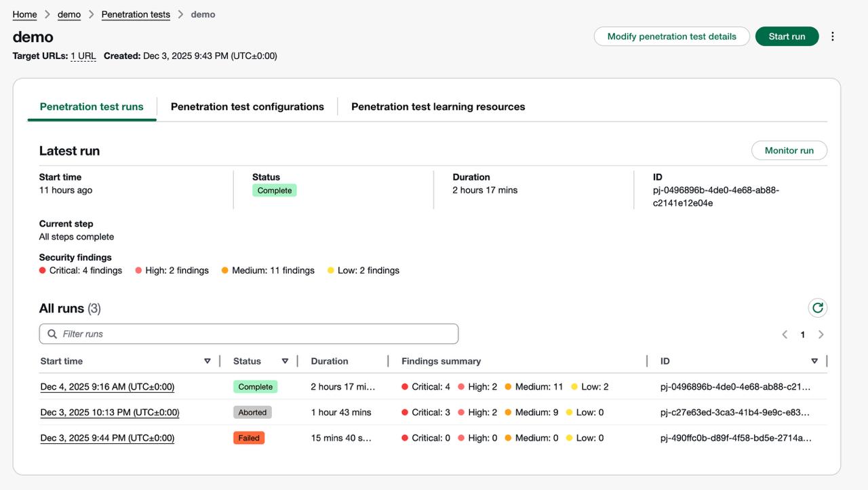868x490 pixels.
Task: Sort runs by Status column arrow
Action: (285, 361)
